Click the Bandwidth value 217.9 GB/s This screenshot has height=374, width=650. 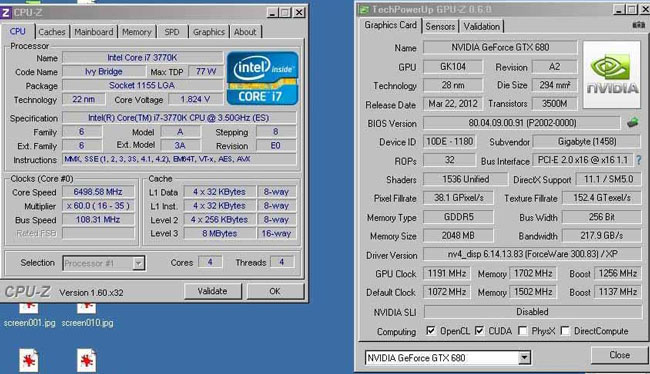click(x=601, y=236)
